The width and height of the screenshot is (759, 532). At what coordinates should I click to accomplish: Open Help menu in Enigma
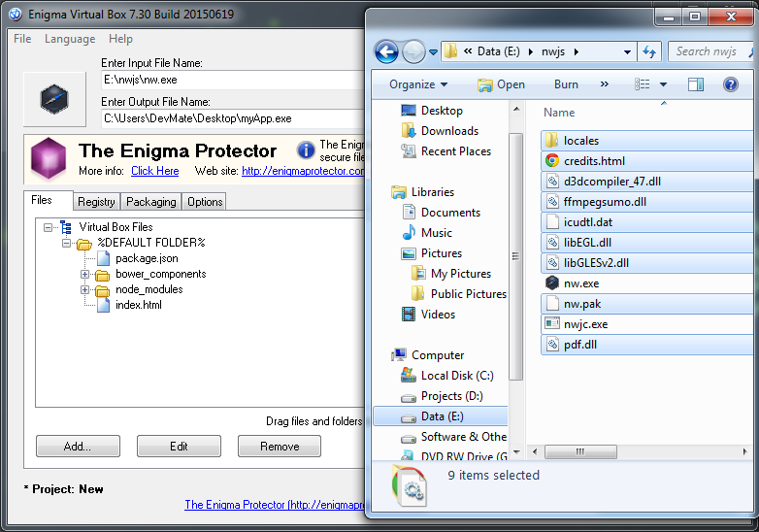pyautogui.click(x=120, y=39)
